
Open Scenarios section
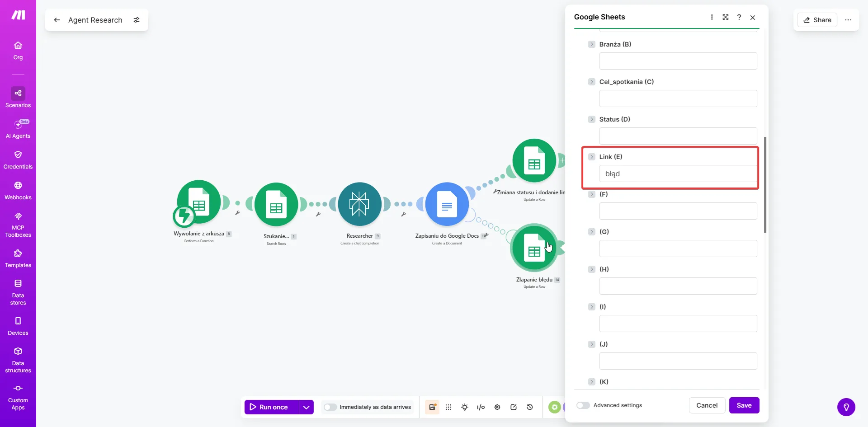pos(18,98)
